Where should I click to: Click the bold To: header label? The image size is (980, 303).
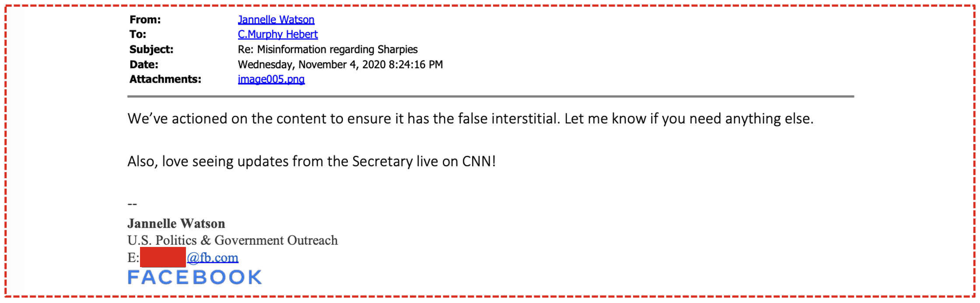point(138,34)
